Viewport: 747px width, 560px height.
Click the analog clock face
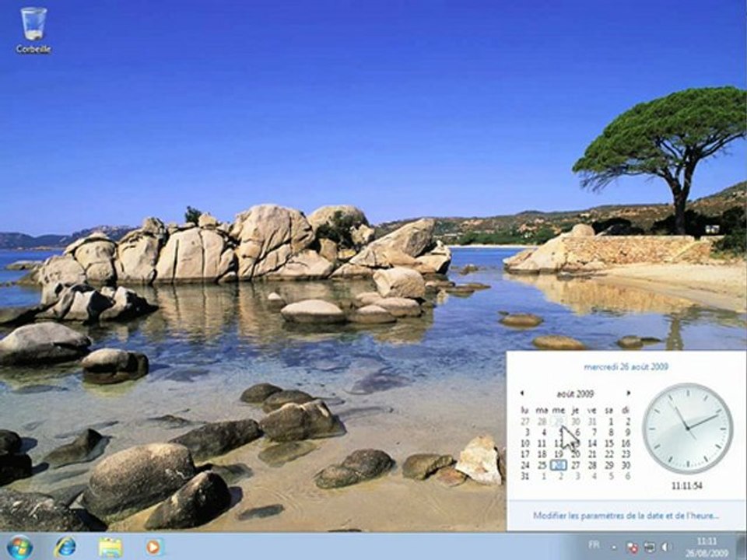687,428
